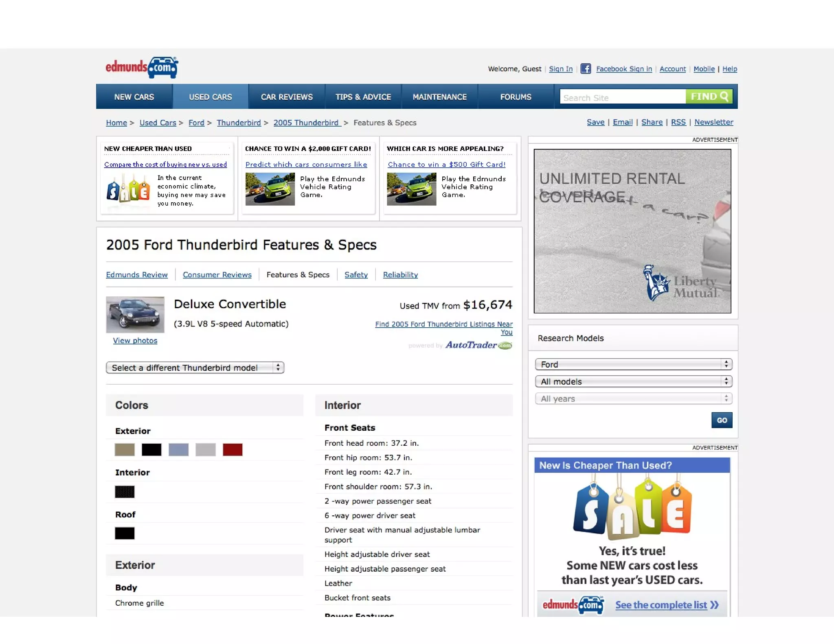Click the green FIND search button

point(709,97)
